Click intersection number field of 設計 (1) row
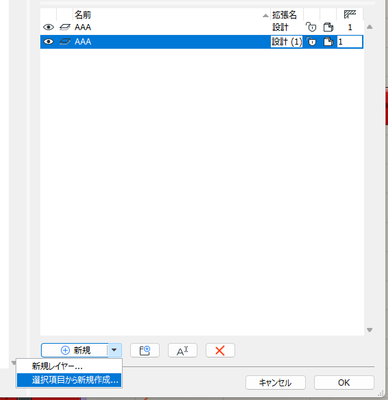Screen dimensions: 388x400 tap(349, 42)
